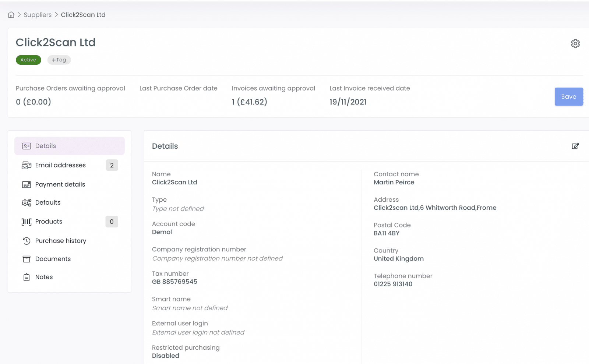Click the Name value Click2Scan Ltd
589x364 pixels.
click(174, 182)
